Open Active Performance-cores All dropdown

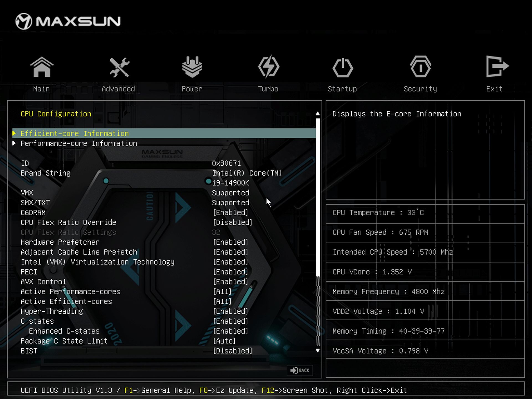222,291
